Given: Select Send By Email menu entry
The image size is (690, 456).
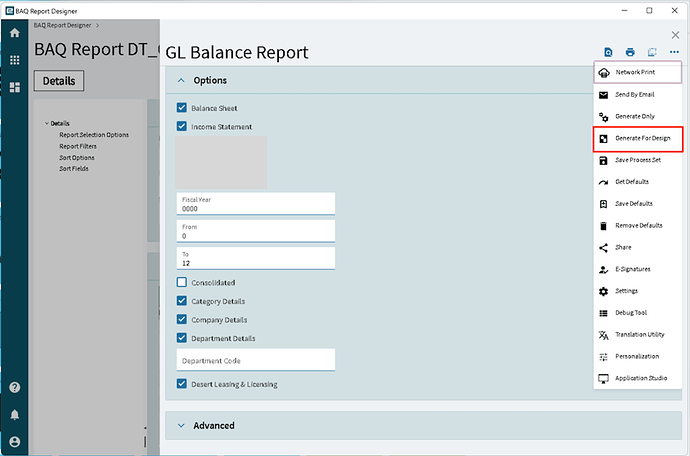Looking at the screenshot, I should point(638,95).
